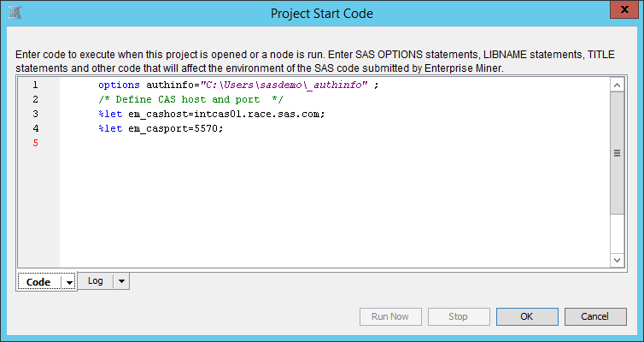Screen dimensions: 644x342
Task: Click line number 1 in the gutter
Action: click(34, 85)
